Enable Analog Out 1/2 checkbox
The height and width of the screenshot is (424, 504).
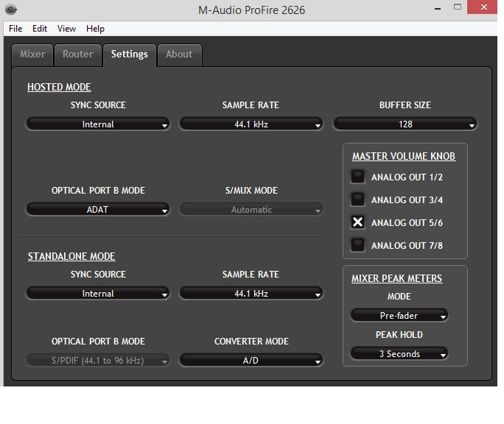coord(357,177)
